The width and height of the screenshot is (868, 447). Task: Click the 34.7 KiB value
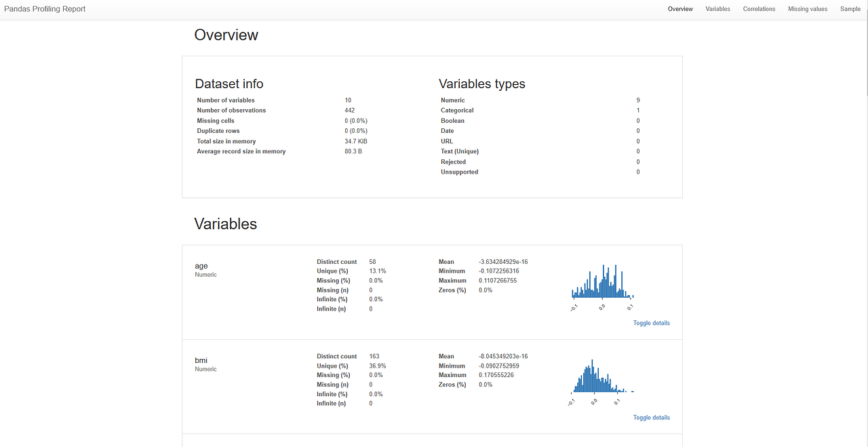pos(356,141)
